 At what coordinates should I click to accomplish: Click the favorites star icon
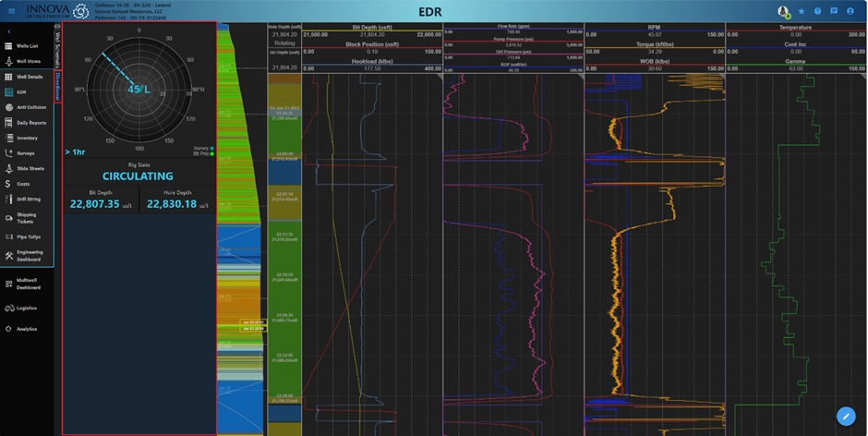point(801,11)
